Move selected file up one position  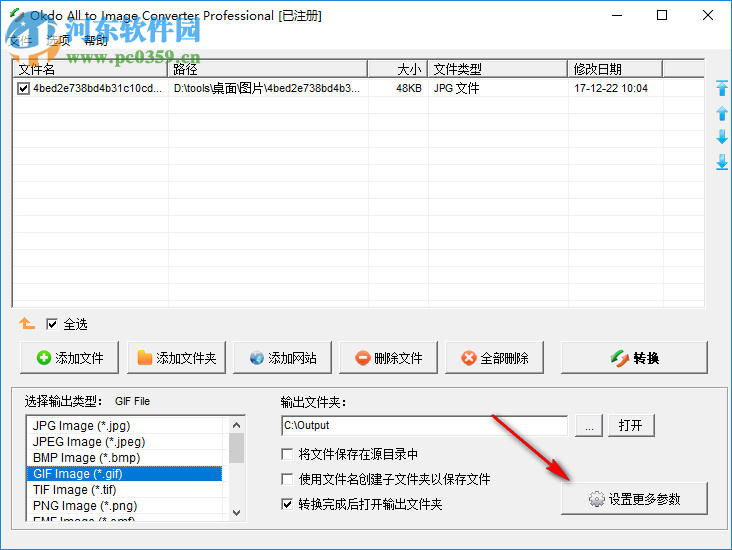point(722,113)
